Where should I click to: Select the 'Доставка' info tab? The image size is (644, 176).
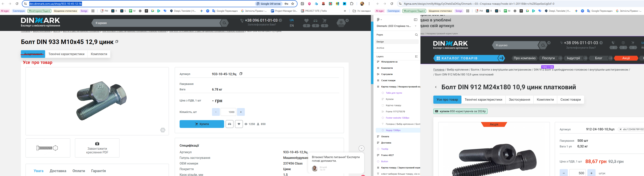pos(58,171)
